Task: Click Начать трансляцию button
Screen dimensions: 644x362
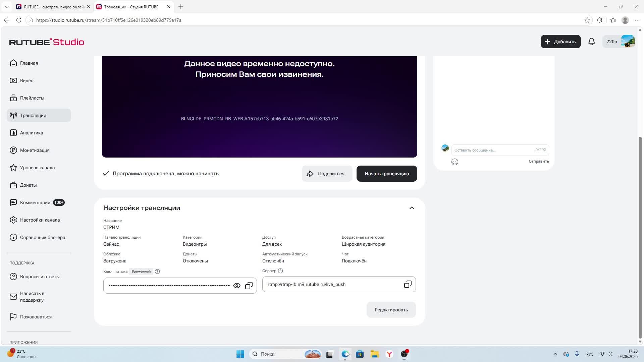Action: point(387,174)
